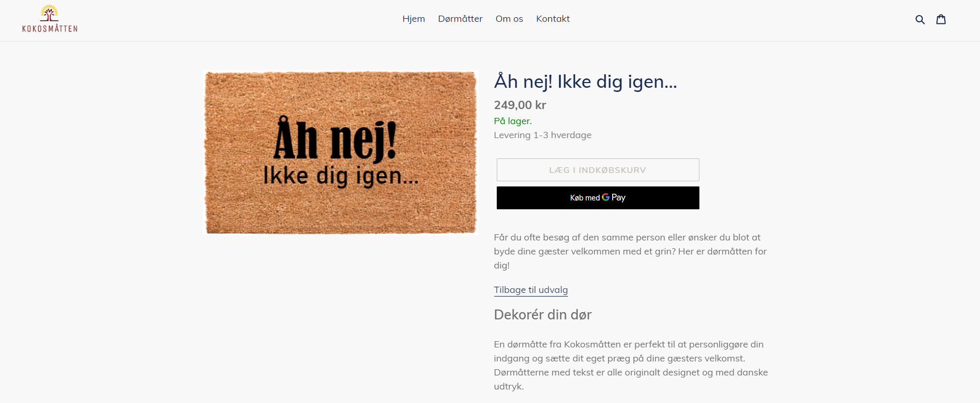Click the paragraph starting En dørmåtte fra Kokosmåtten
The height and width of the screenshot is (403, 980).
point(630,365)
